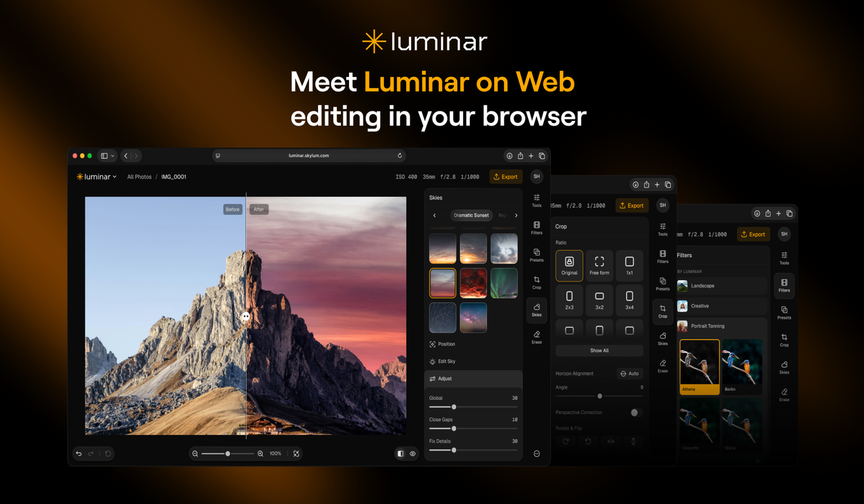864x504 pixels.
Task: Expand the Edit Sky section
Action: pos(473,362)
